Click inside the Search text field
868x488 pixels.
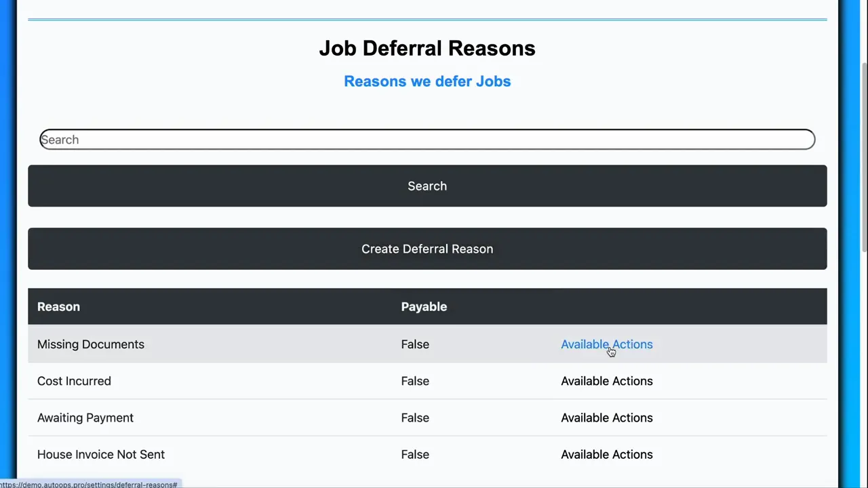coord(427,140)
